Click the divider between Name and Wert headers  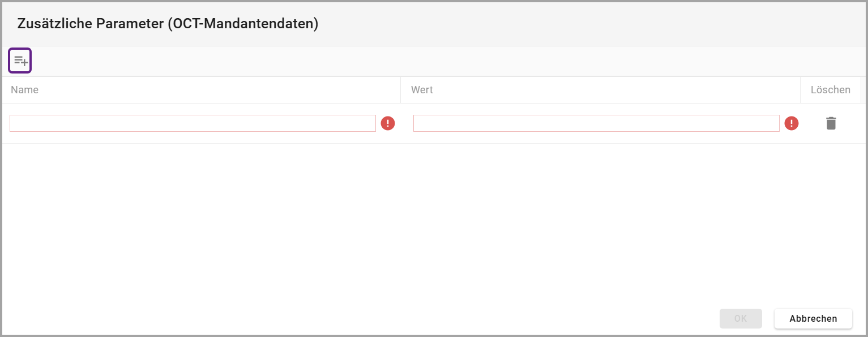400,90
